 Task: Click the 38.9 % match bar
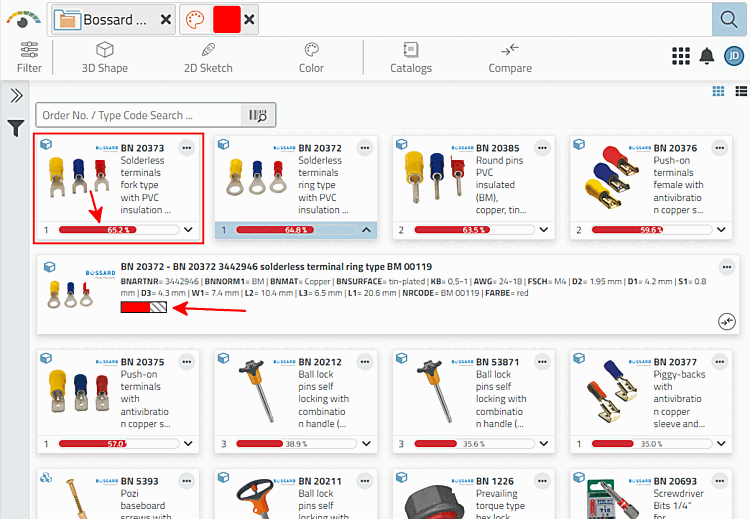click(x=296, y=444)
